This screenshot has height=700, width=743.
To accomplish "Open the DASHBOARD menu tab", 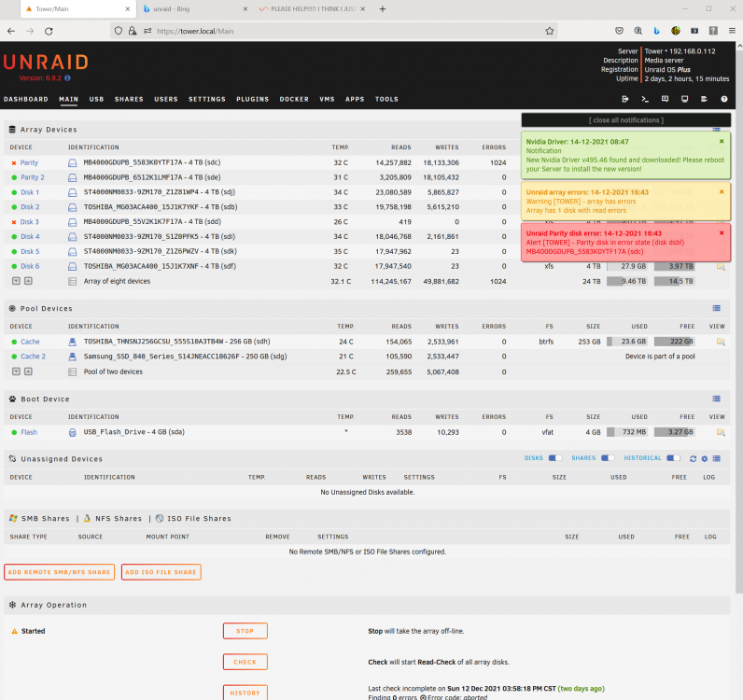I will tap(26, 99).
